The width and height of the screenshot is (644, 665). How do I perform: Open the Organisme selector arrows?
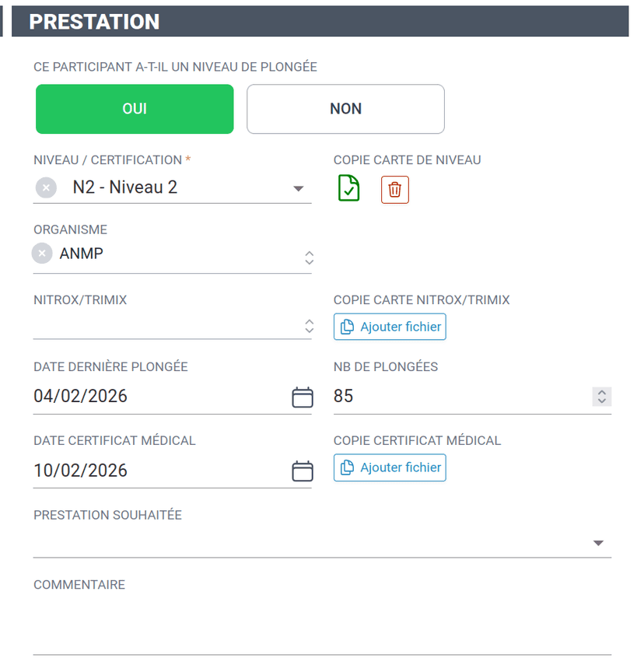tap(309, 257)
